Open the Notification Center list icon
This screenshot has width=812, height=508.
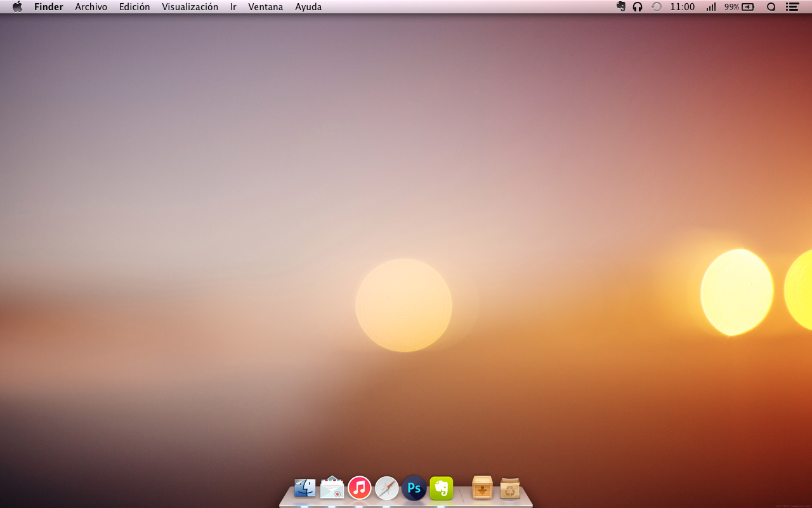tap(792, 7)
